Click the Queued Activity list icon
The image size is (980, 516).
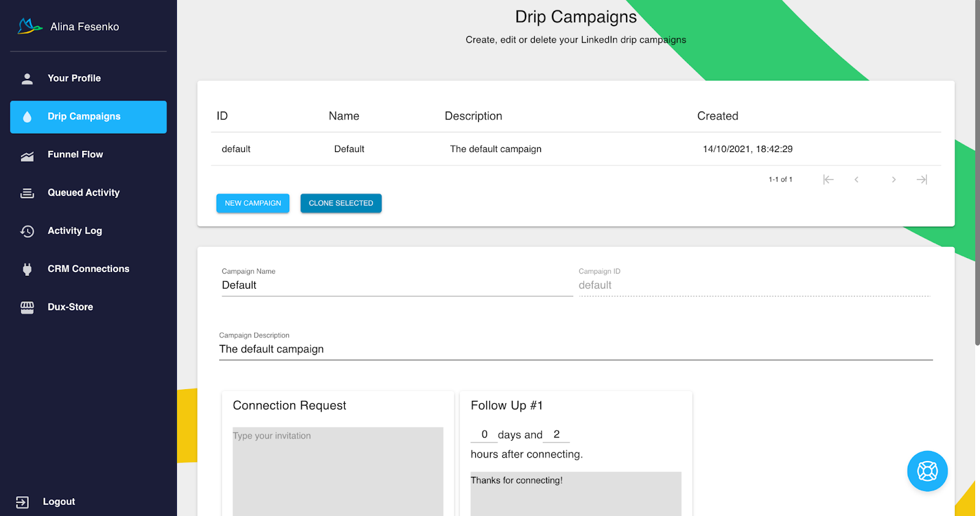(x=27, y=193)
